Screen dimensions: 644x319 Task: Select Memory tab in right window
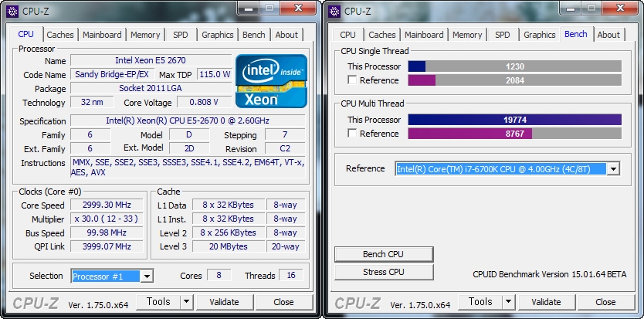[x=467, y=35]
